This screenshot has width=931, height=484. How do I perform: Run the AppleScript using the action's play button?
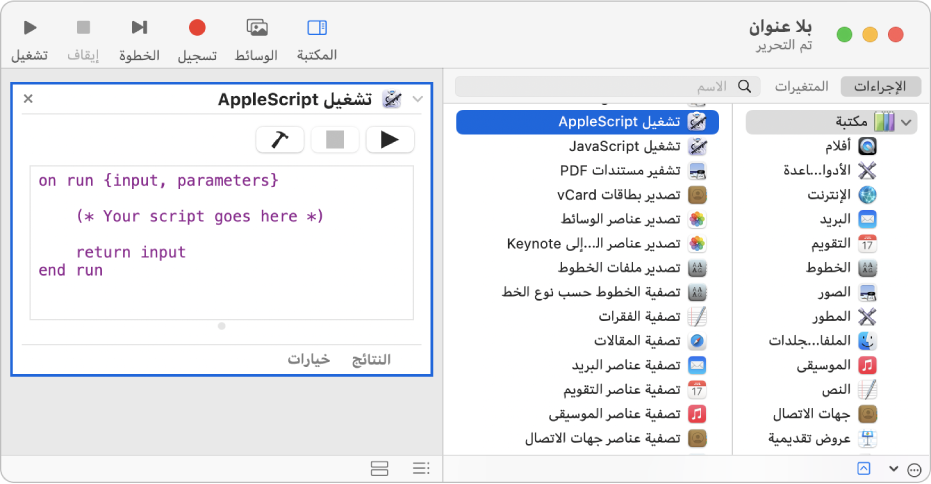click(390, 140)
